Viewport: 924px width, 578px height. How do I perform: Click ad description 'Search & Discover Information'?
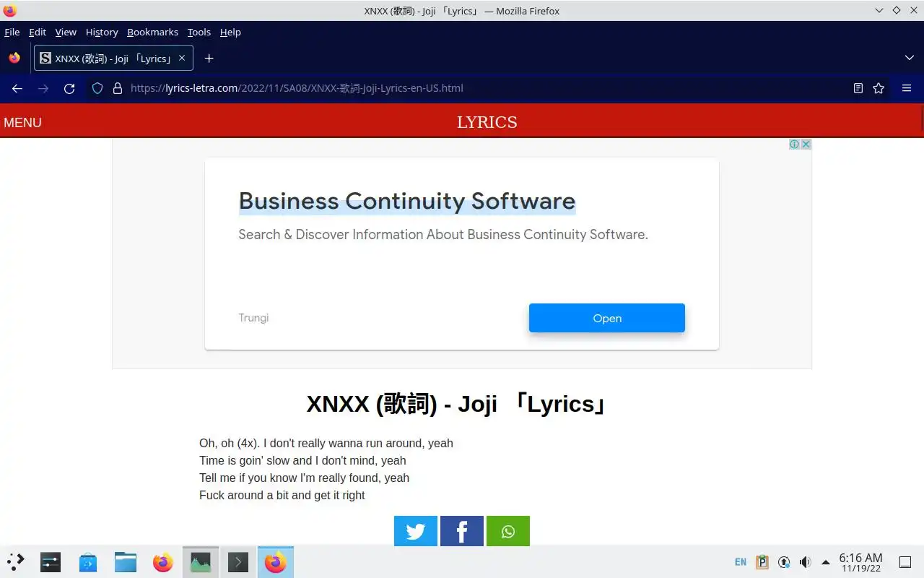click(443, 234)
